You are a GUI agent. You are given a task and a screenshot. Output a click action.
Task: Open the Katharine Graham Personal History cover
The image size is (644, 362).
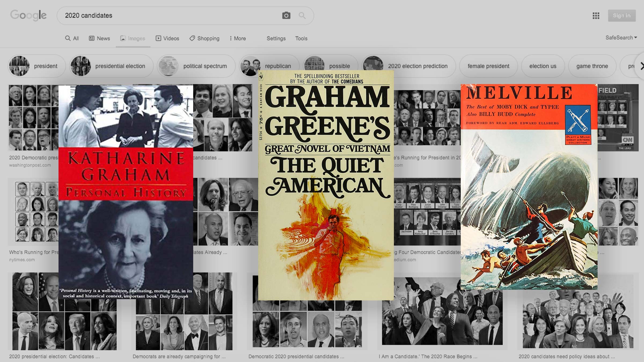[x=126, y=192]
